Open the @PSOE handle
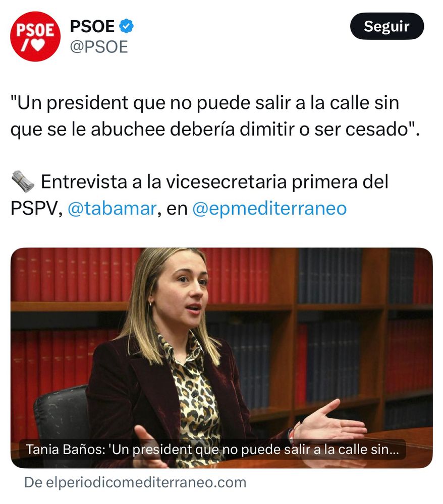This screenshot has width=443, height=504. tap(99, 47)
